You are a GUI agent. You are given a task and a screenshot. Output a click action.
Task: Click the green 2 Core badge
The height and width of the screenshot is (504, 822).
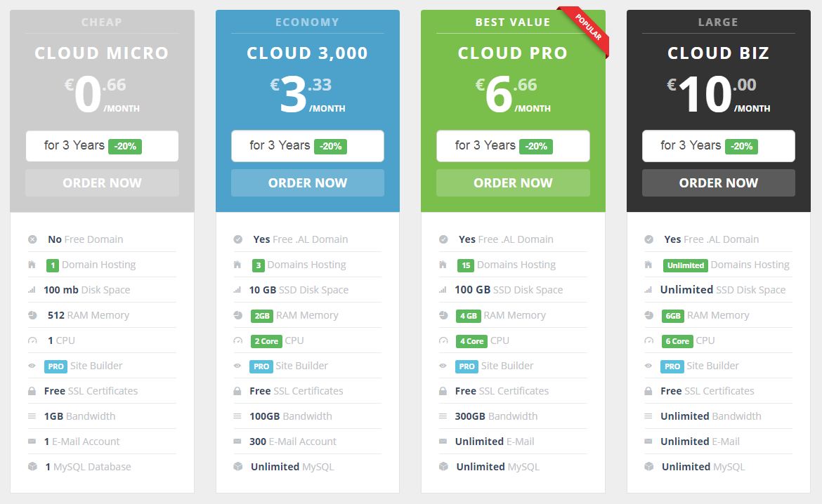pos(266,341)
